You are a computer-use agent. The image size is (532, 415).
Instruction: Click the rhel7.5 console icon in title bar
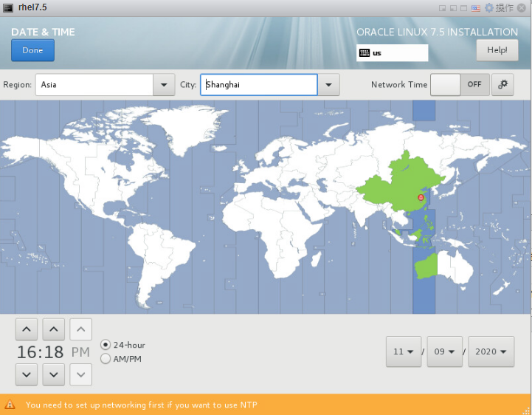tap(8, 8)
